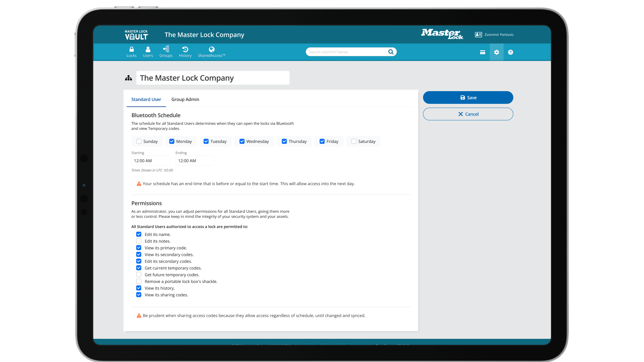
Task: Toggle 'View its sharing codes' permission
Action: (139, 295)
